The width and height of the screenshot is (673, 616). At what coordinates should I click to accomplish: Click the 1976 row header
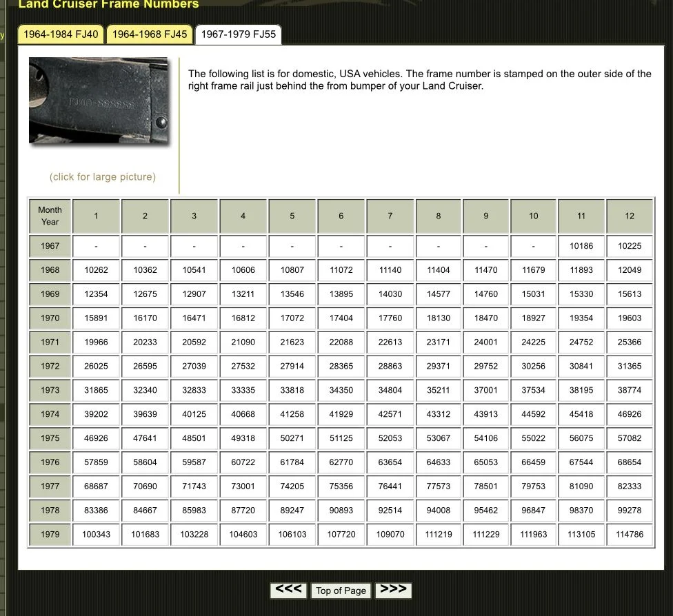pyautogui.click(x=50, y=462)
